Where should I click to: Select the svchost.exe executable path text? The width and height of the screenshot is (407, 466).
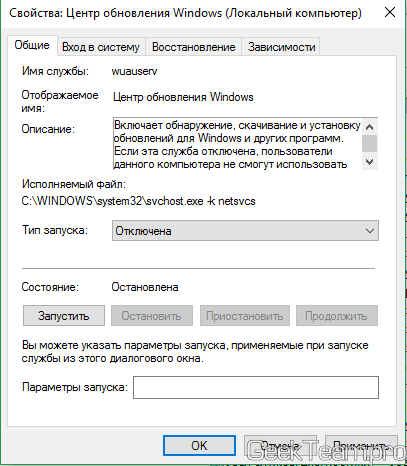(x=138, y=201)
